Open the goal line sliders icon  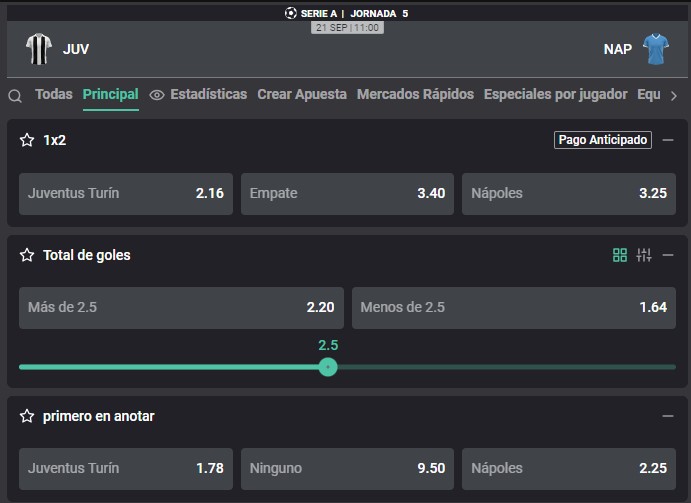(x=644, y=255)
